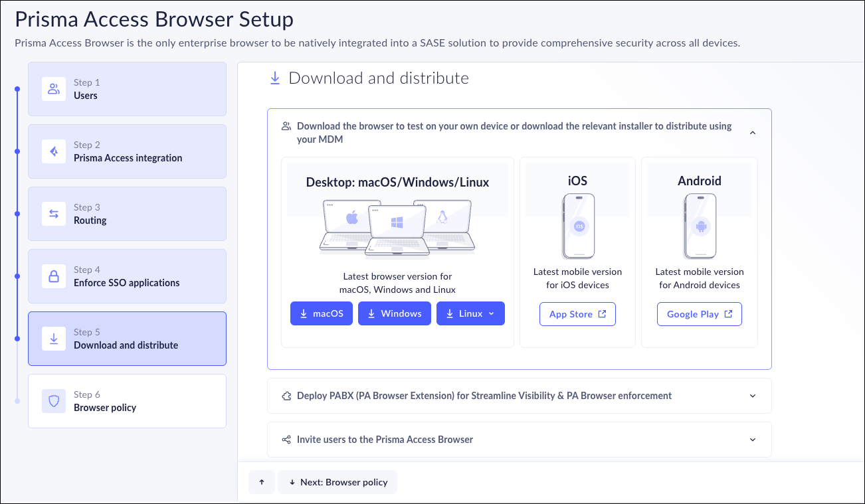Open the App Store link
The width and height of the screenshot is (865, 504).
577,314
